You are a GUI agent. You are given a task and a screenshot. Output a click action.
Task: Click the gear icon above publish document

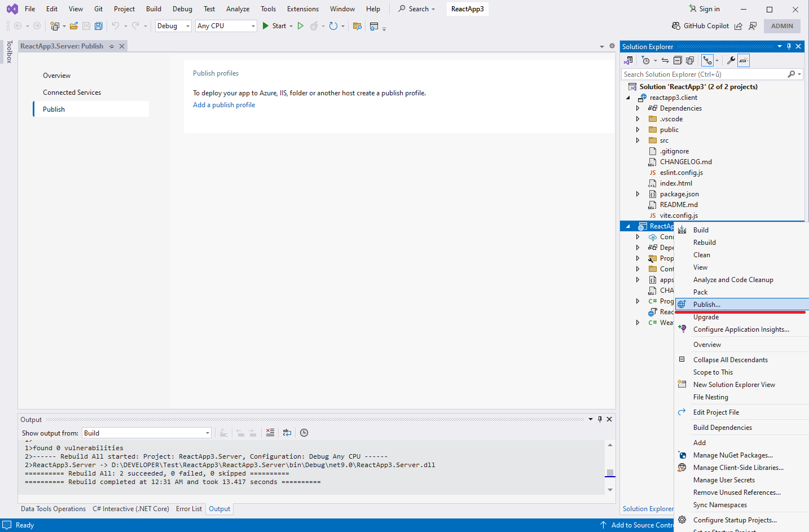pyautogui.click(x=612, y=46)
